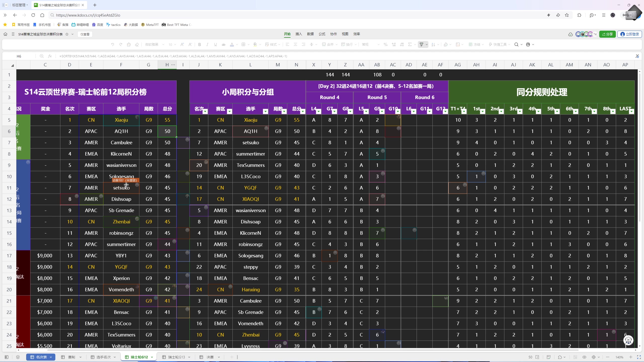Click the sort tool icon

click(x=433, y=44)
